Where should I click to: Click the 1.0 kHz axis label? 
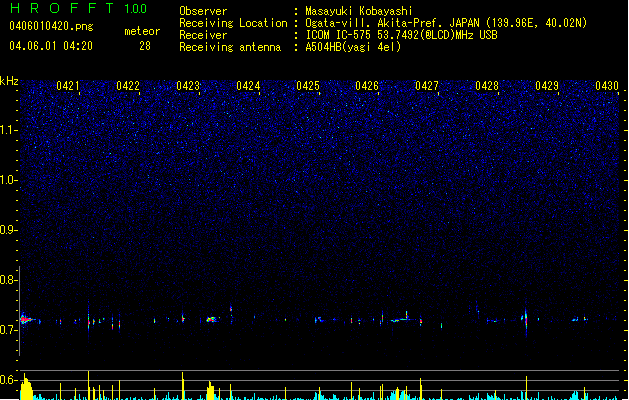8,180
